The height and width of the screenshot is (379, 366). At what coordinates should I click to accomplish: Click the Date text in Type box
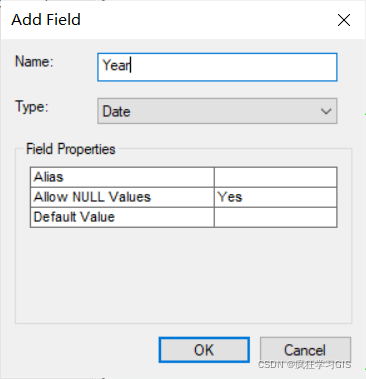tap(116, 111)
